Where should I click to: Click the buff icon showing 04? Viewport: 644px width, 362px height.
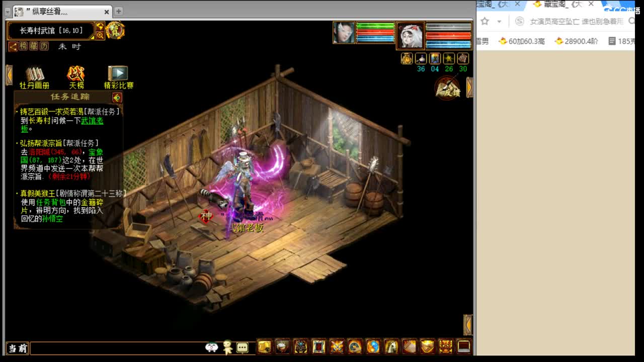(x=435, y=58)
